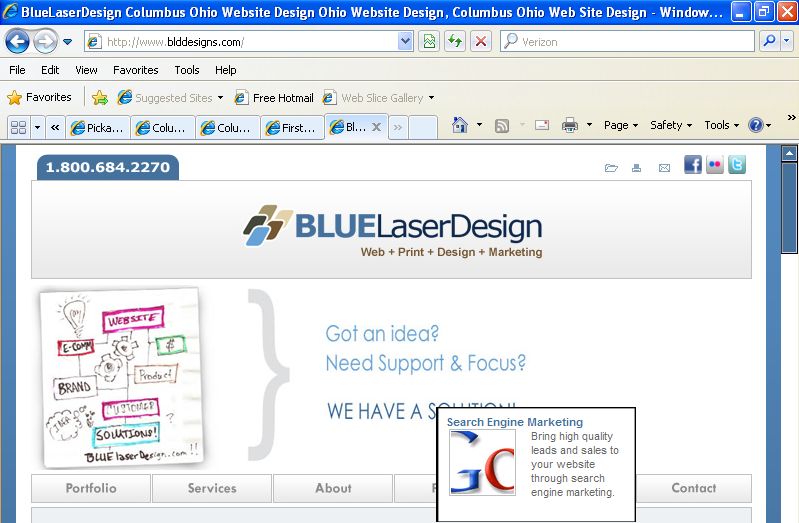
Task: Expand the Print dropdown arrow
Action: pos(590,125)
